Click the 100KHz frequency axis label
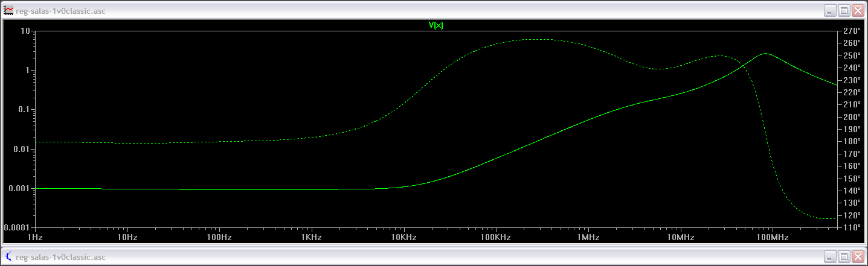The image size is (868, 266). click(496, 238)
